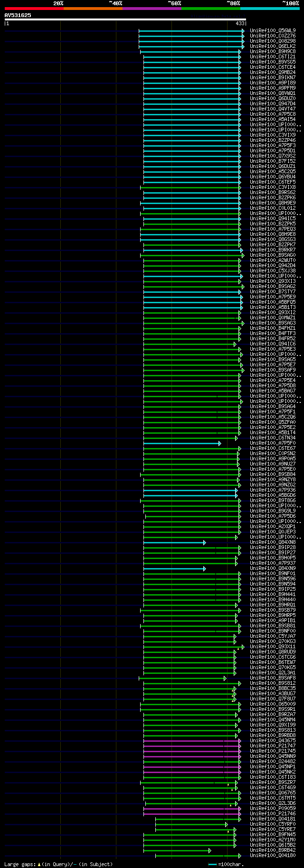Image resolution: width=304 pixels, height=868 pixels.
Task: Select hit label UniRef100_Q8GSG3
Action: 273,240
